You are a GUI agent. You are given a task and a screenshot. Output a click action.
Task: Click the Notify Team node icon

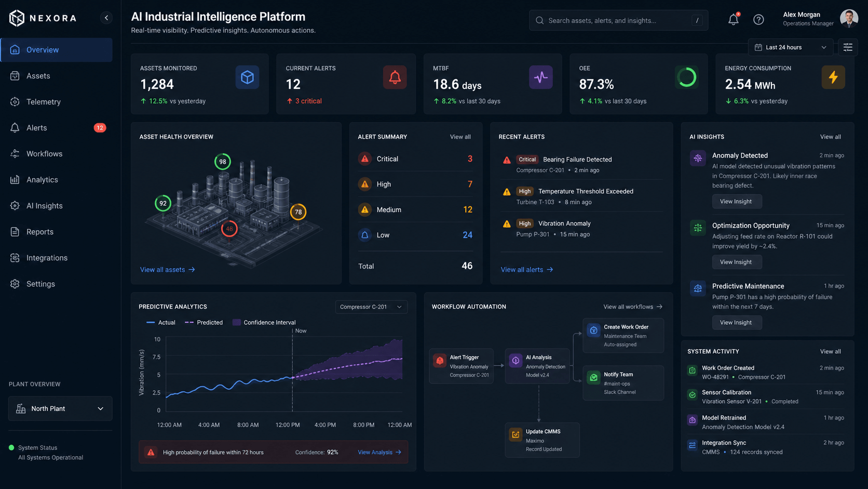593,378
